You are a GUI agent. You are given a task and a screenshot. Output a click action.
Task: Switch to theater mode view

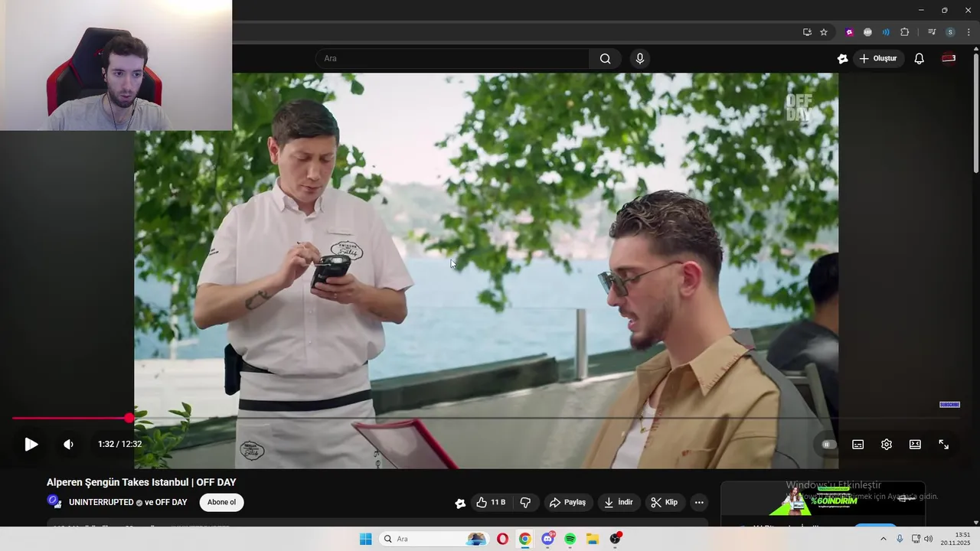coord(915,445)
